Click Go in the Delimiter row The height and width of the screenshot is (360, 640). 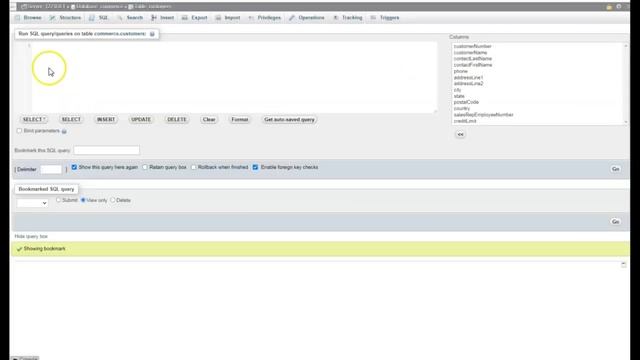pos(616,169)
